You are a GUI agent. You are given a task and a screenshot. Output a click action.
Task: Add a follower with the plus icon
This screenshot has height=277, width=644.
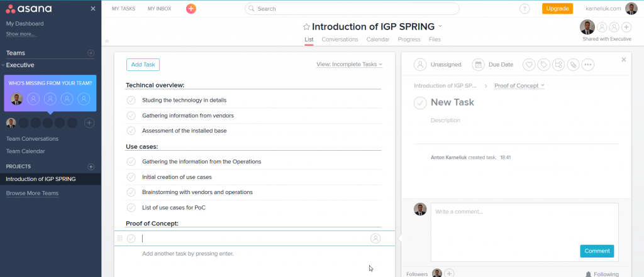coord(449,273)
